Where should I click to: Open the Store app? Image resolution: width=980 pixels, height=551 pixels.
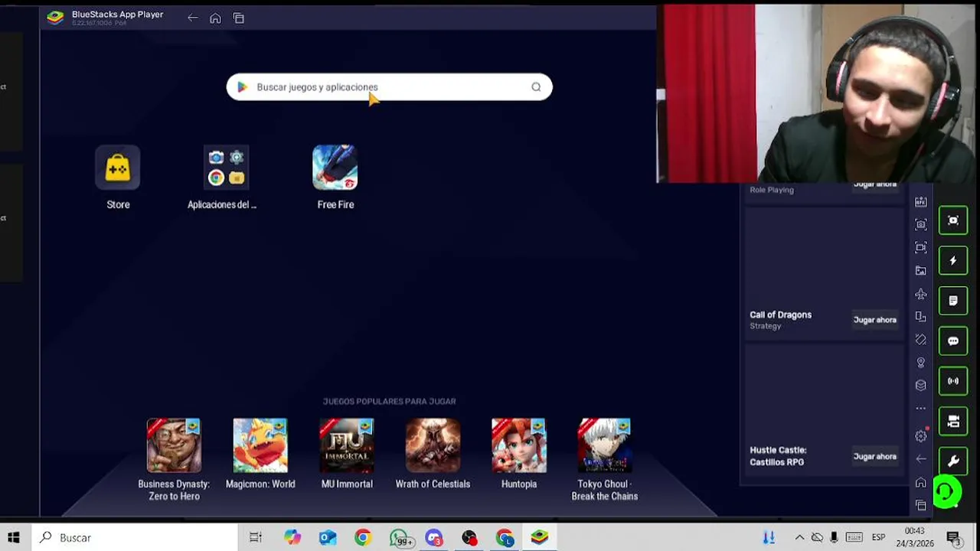(x=118, y=168)
